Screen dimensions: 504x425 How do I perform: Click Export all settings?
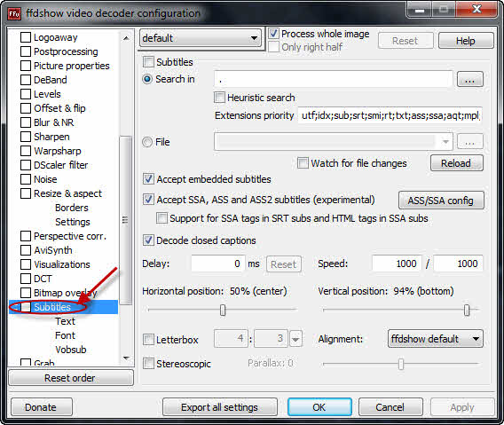pyautogui.click(x=220, y=407)
